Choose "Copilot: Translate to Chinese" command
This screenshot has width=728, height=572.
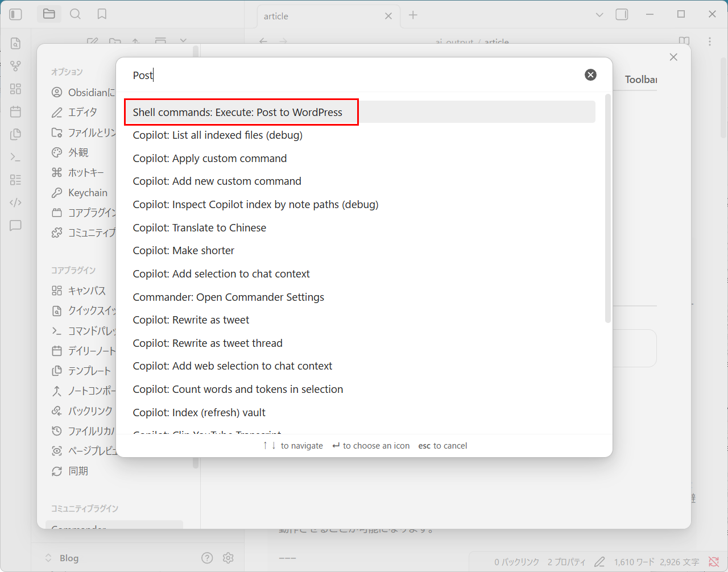[199, 227]
